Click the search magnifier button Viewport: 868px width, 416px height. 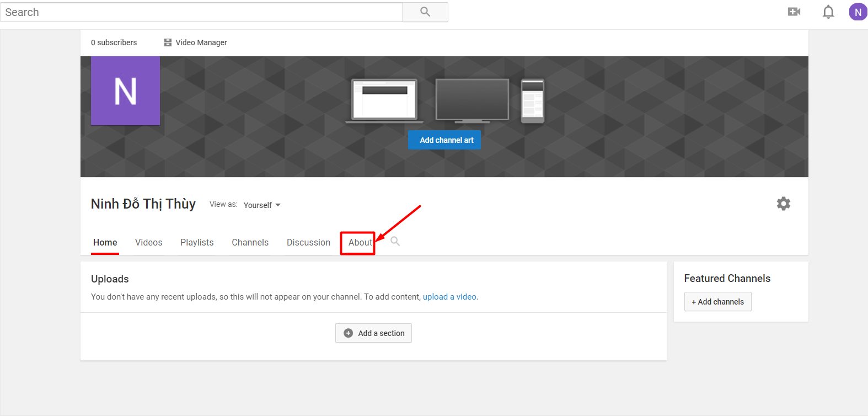(x=425, y=12)
